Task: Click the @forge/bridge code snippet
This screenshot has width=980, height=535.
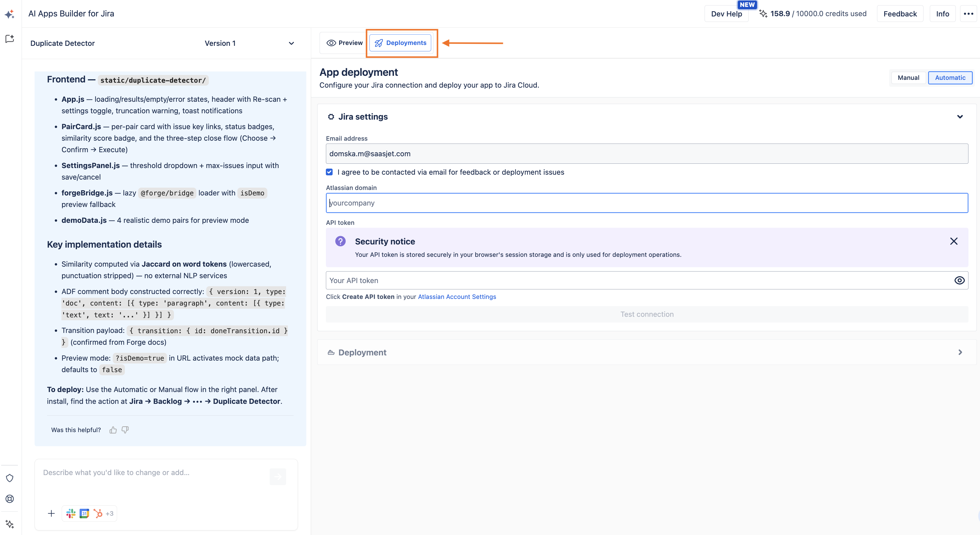Action: pyautogui.click(x=167, y=193)
